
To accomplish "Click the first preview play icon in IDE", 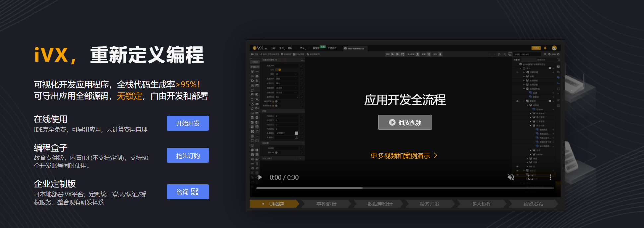I will tap(393, 54).
